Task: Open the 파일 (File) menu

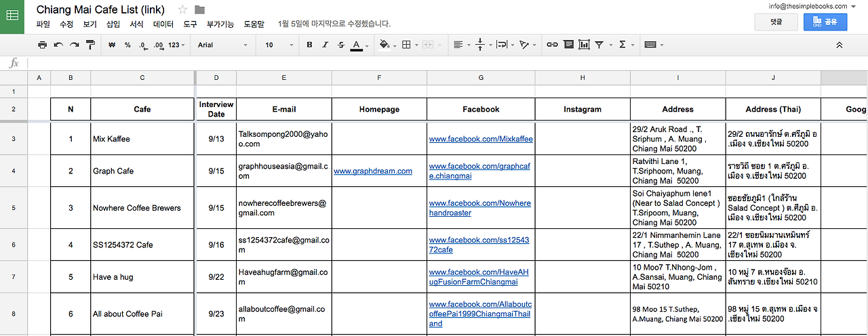Action: (43, 24)
